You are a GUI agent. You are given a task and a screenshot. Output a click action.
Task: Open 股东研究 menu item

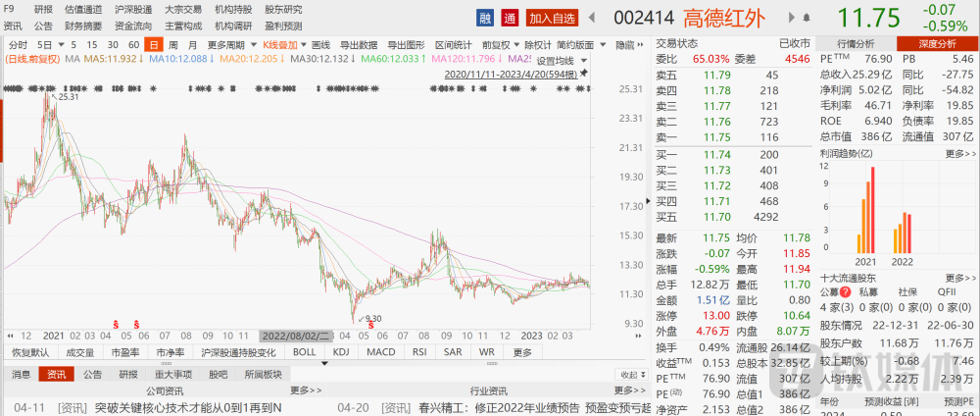pyautogui.click(x=283, y=10)
